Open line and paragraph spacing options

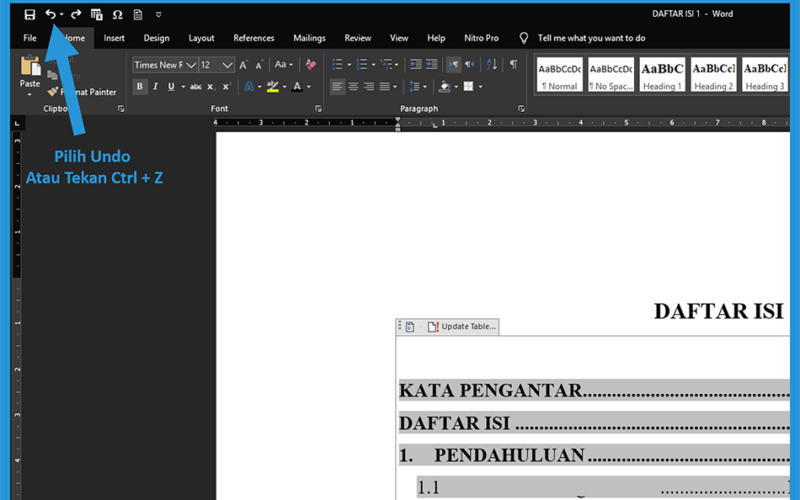tap(414, 87)
